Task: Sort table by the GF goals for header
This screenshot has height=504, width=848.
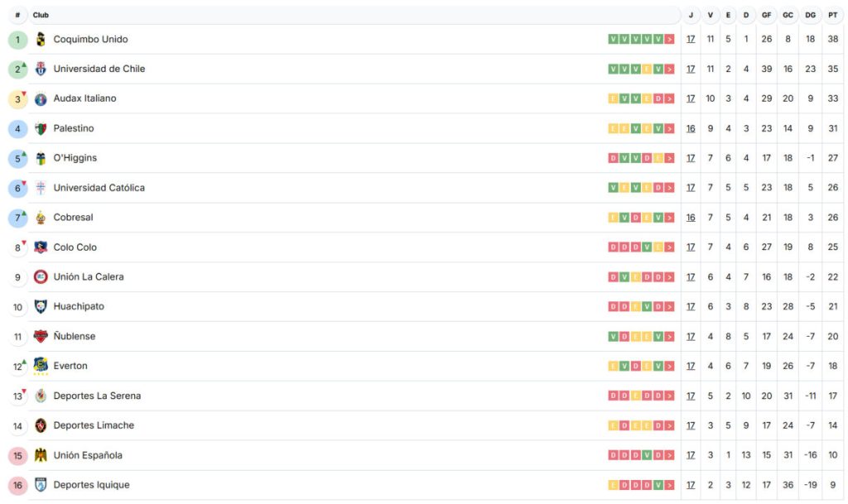Action: click(766, 15)
